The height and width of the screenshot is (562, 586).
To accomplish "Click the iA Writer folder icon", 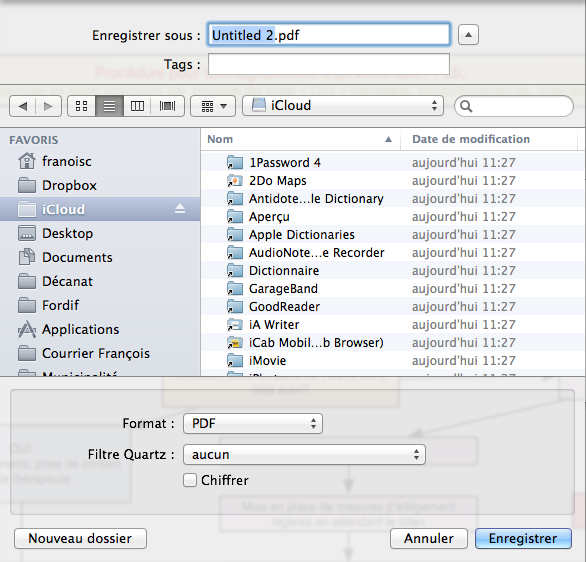I will coord(235,324).
